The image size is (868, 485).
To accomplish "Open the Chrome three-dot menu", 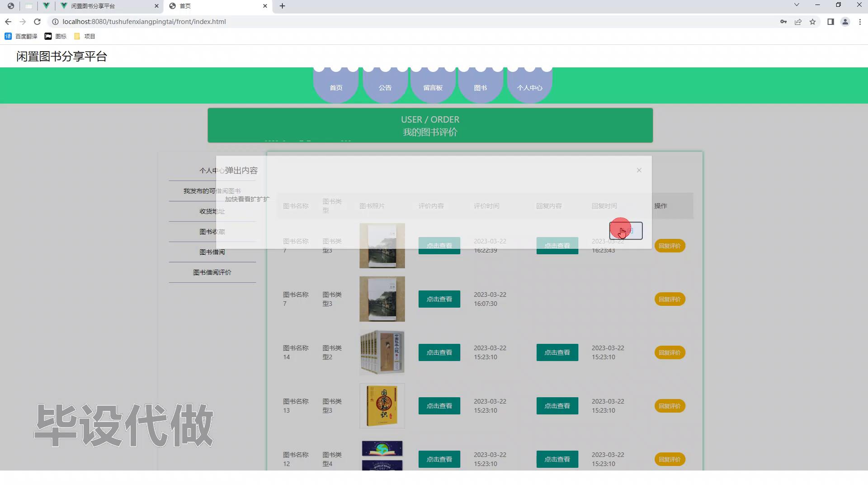I will pos(860,22).
